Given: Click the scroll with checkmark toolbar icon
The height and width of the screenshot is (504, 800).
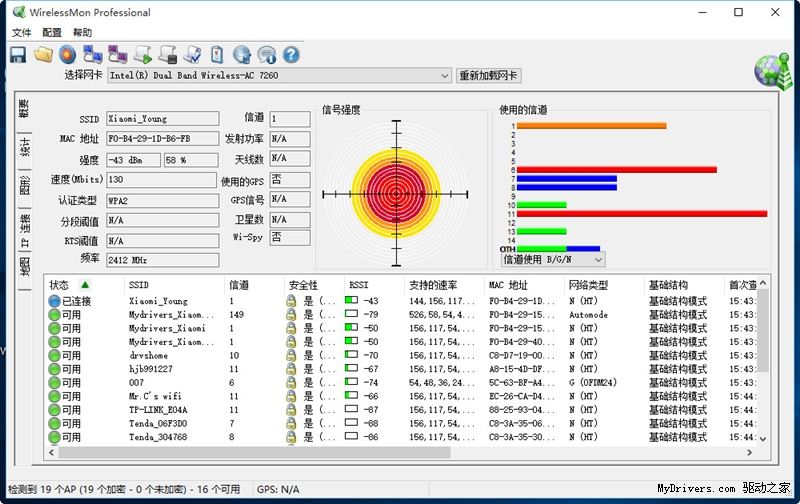Looking at the screenshot, I should click(x=192, y=55).
